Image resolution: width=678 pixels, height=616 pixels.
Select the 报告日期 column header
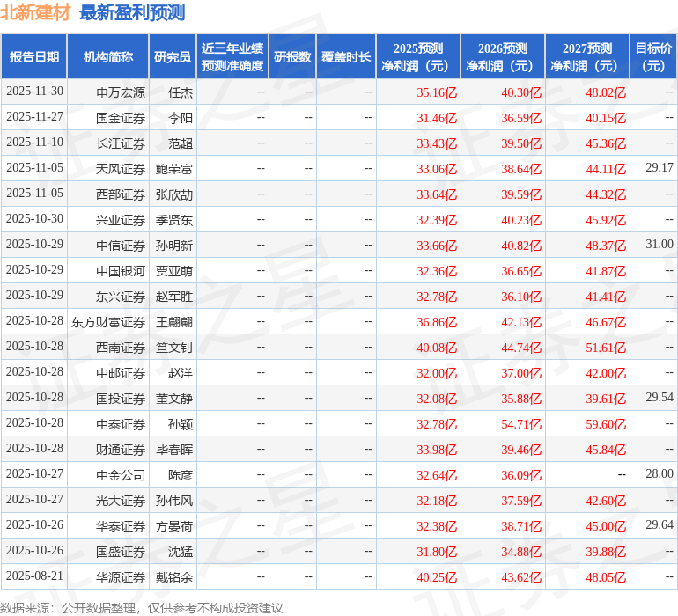tap(34, 57)
